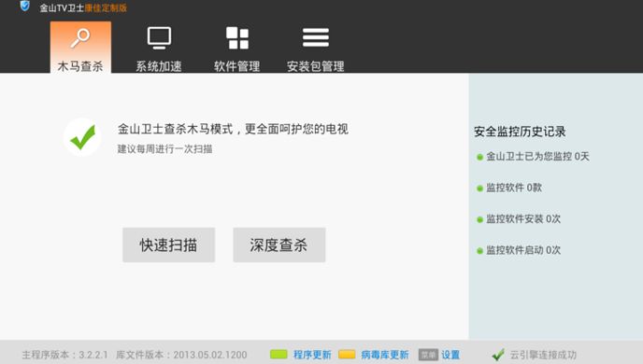Screen dimensions: 643x364
Task: Select the 系统加速 monitor icon
Action: pos(159,38)
